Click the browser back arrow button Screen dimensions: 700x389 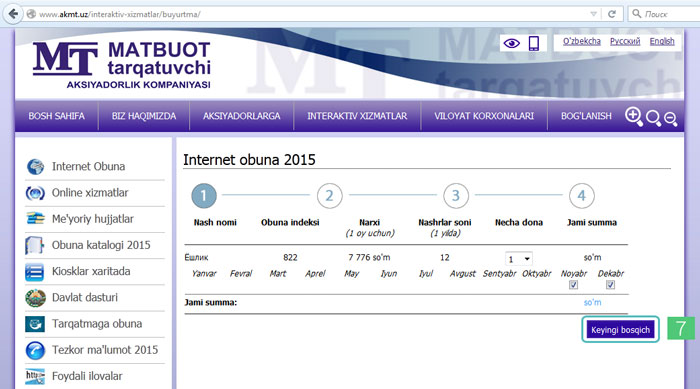click(13, 14)
